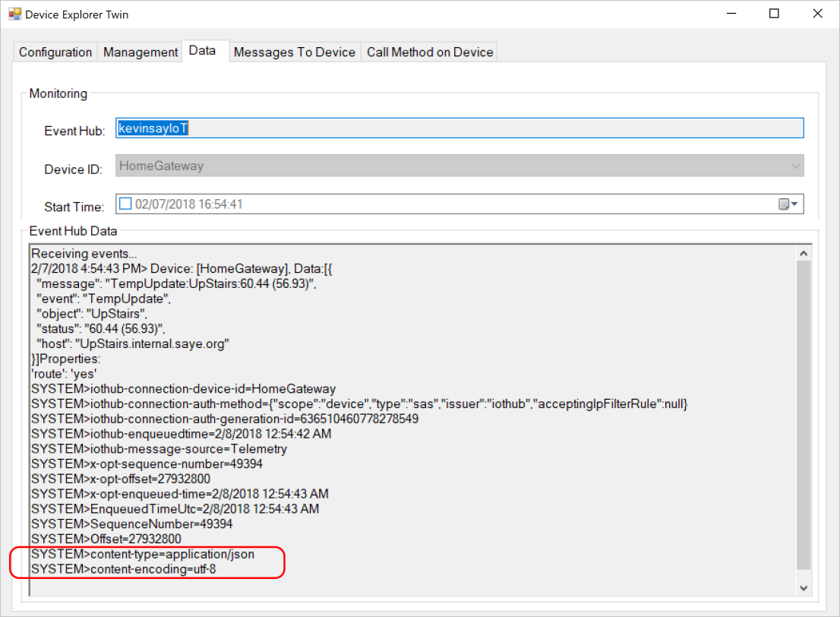840x617 pixels.
Task: Click the Start Time date value
Action: [188, 204]
